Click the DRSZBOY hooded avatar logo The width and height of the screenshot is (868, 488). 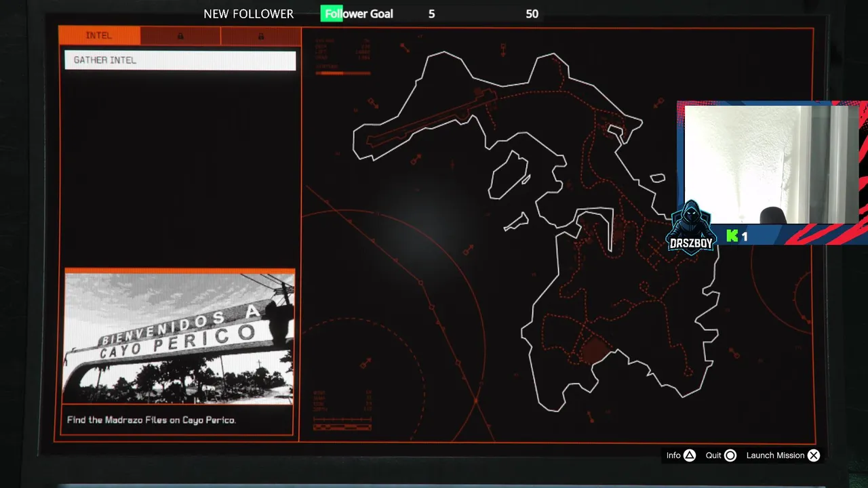tap(690, 228)
